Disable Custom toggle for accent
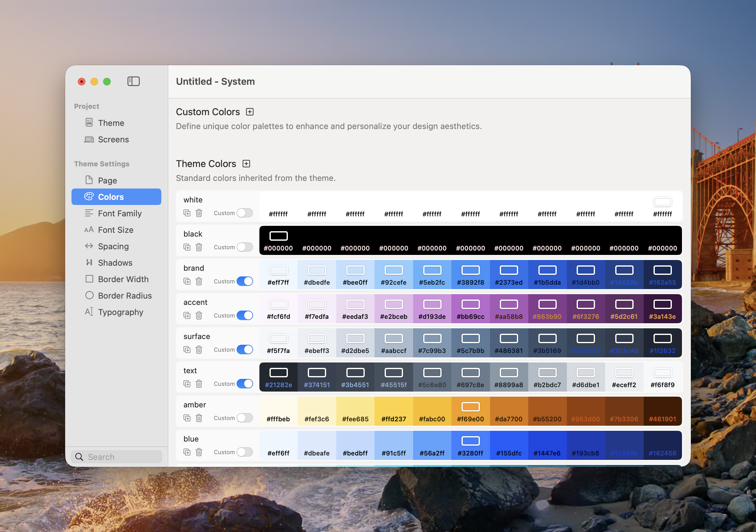Viewport: 756px width, 532px height. pyautogui.click(x=245, y=316)
